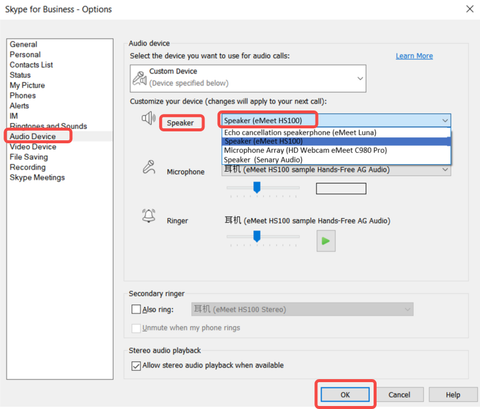
Task: Click the Microphone label
Action: [186, 172]
